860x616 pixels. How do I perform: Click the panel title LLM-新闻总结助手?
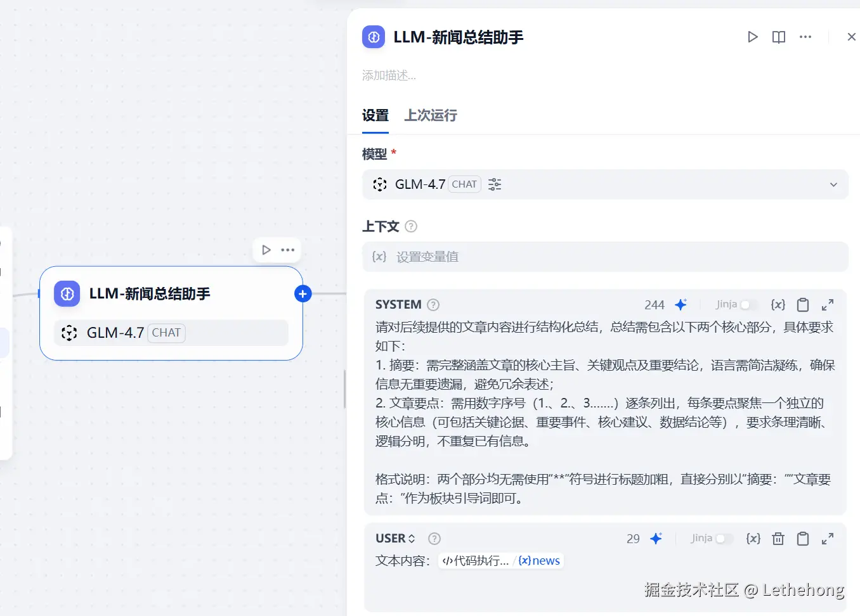[x=459, y=37]
